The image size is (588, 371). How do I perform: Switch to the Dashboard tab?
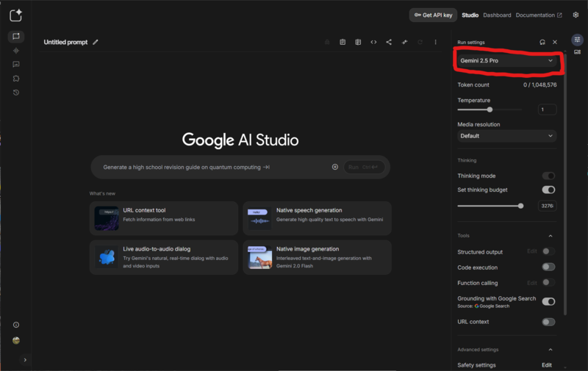pyautogui.click(x=497, y=15)
